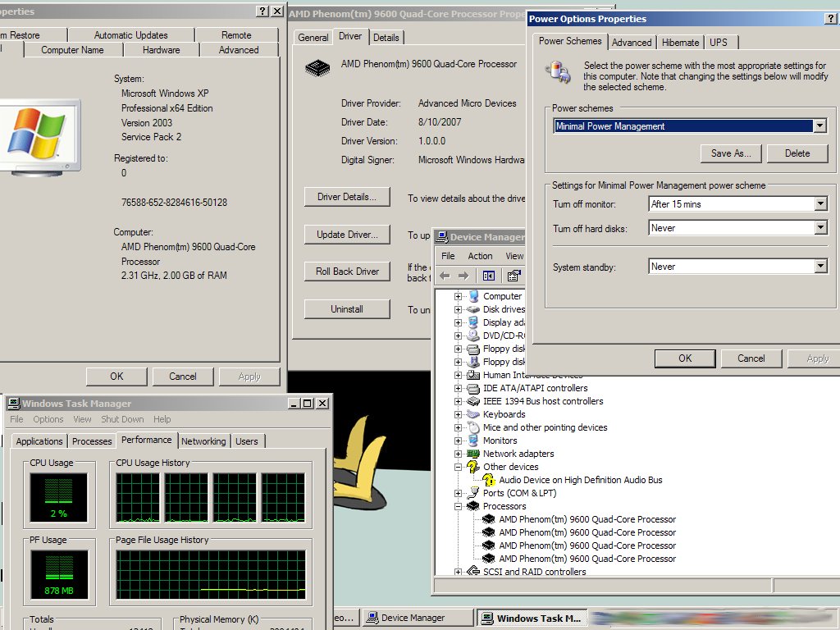Click the Mice and other pointing devices icon
840x630 pixels.
click(473, 427)
